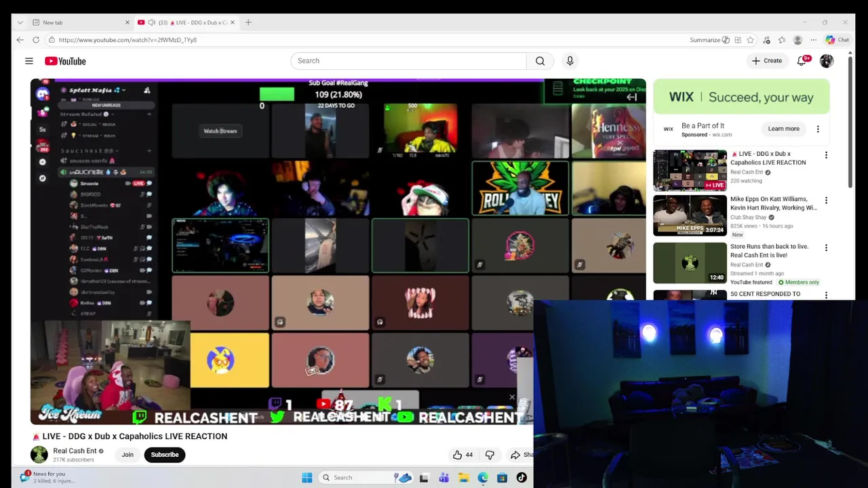Go to the YouTube home logo
Viewport: 868px width, 488px height.
click(x=65, y=61)
